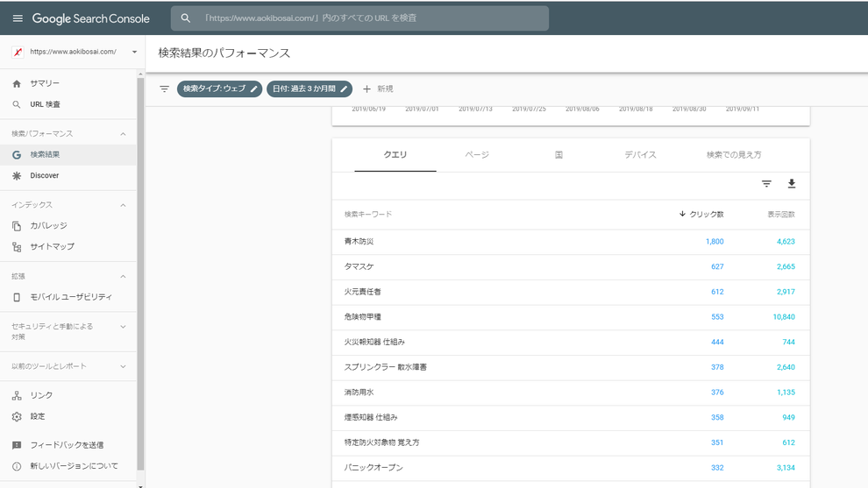Open the Discover report
The image size is (868, 488).
[45, 176]
